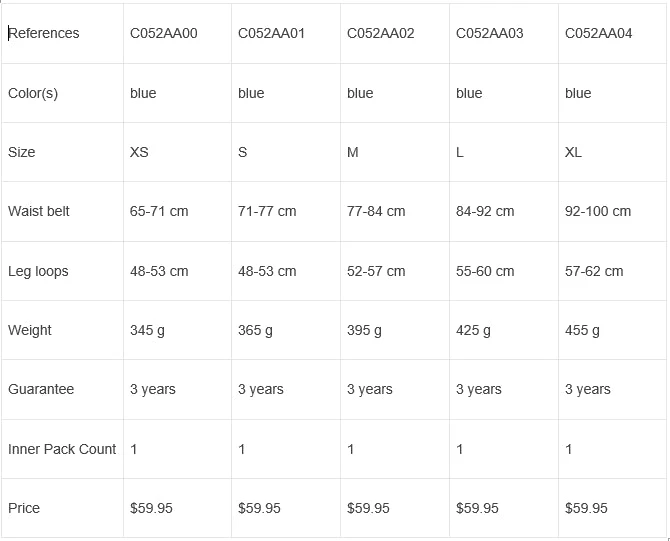Click the Guarantee row label
670x541 pixels.
click(41, 389)
